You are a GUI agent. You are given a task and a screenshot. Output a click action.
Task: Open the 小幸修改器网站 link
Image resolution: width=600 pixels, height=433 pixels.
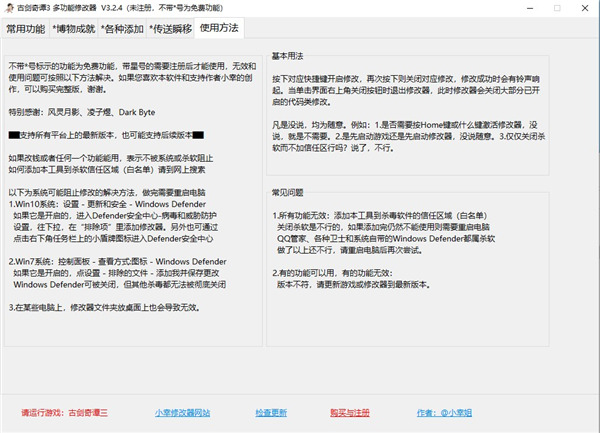183,413
